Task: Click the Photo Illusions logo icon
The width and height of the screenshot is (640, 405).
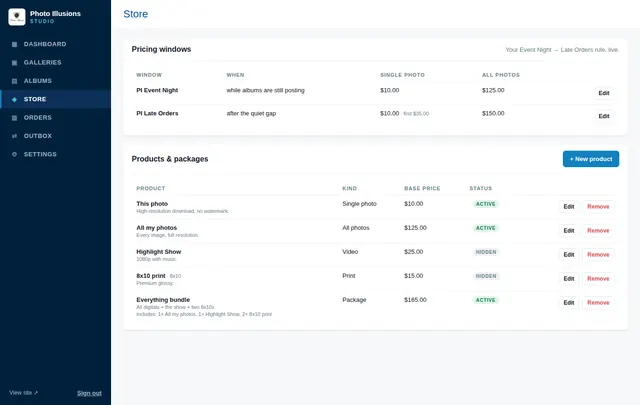Action: tap(17, 17)
